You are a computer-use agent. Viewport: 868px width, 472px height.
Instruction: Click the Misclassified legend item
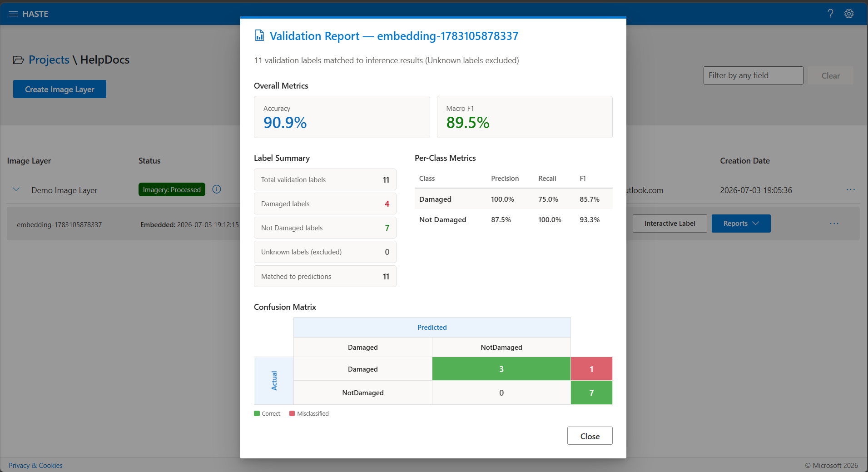(309, 413)
